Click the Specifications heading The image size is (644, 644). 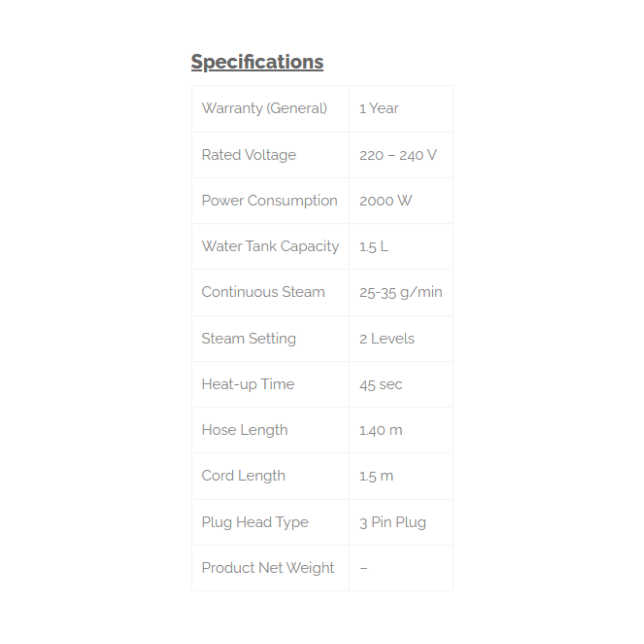tap(257, 62)
